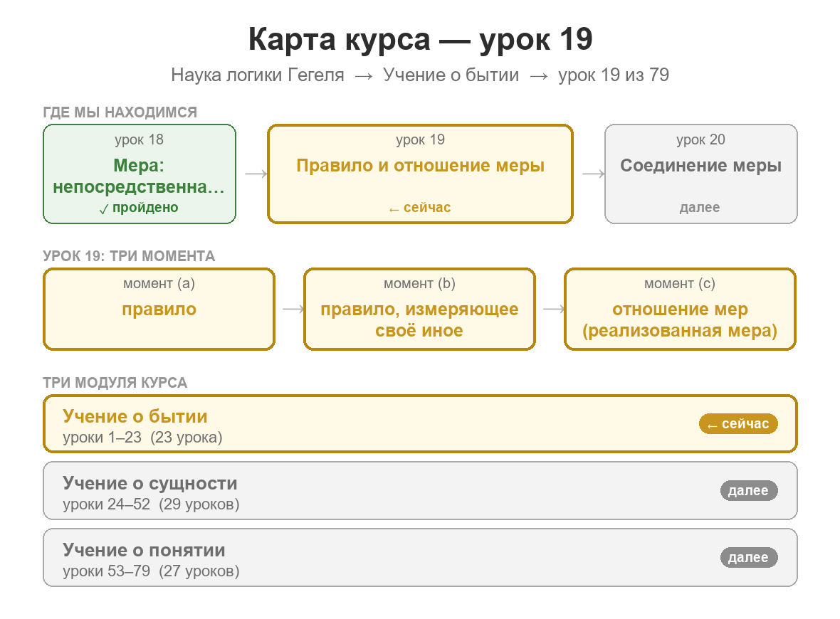Click the text "уроки 53–79 (27 уроков)"
Viewport: 840px width, 619px height.
(x=151, y=571)
